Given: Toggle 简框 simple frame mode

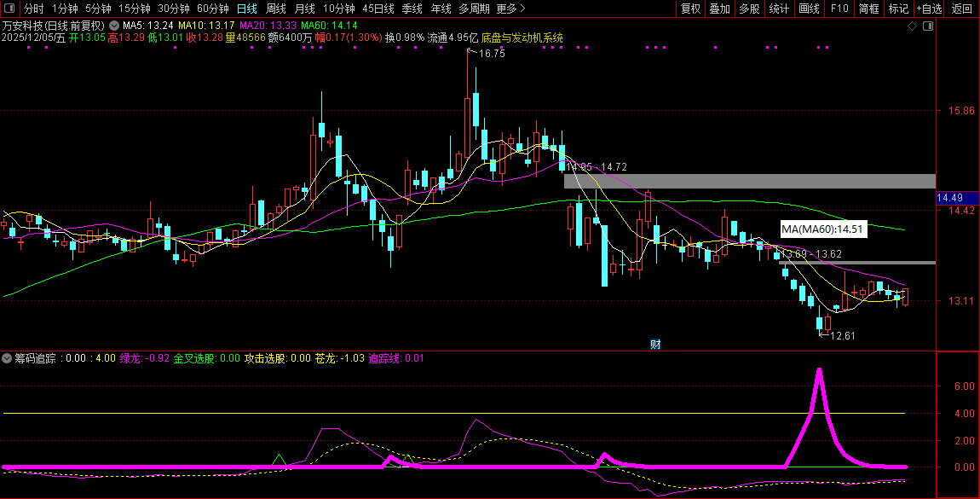Looking at the screenshot, I should 868,9.
